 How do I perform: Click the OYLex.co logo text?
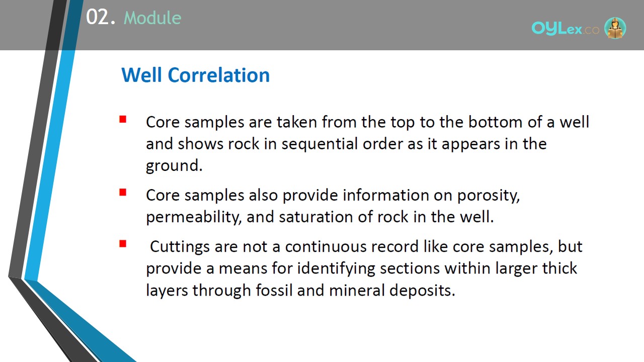[x=566, y=29]
